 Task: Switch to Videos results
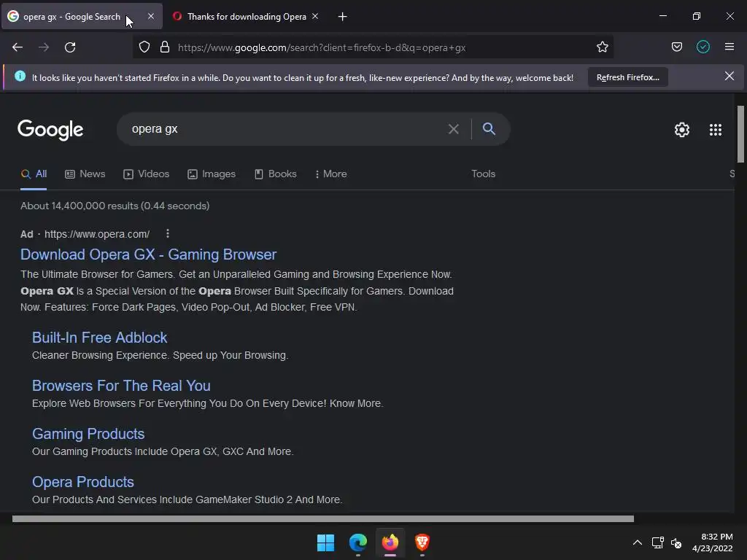(x=146, y=174)
